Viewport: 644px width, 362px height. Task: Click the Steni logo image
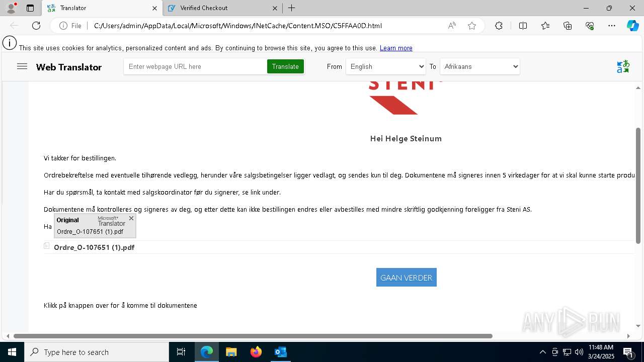406,98
